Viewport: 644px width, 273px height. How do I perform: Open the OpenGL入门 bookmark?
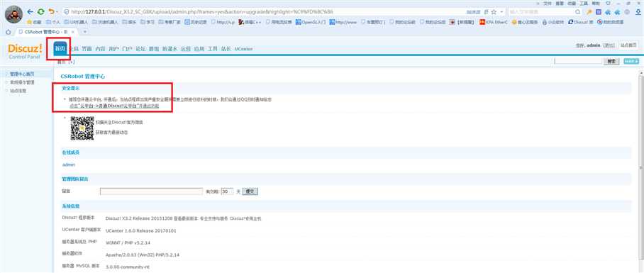pos(311,22)
